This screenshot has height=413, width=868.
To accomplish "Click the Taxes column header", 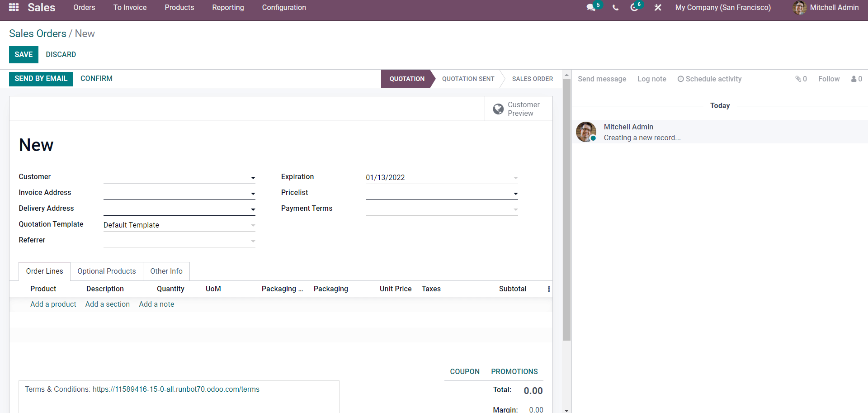I will 431,289.
